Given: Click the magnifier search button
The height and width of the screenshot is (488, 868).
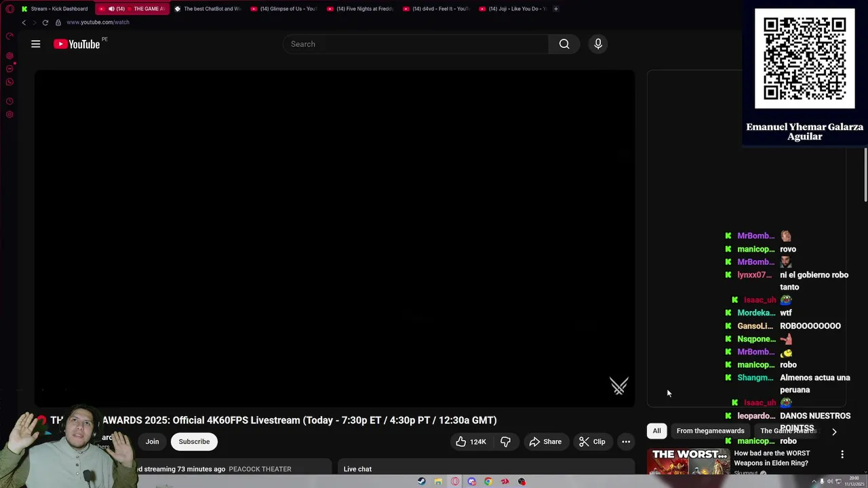Looking at the screenshot, I should coord(564,44).
